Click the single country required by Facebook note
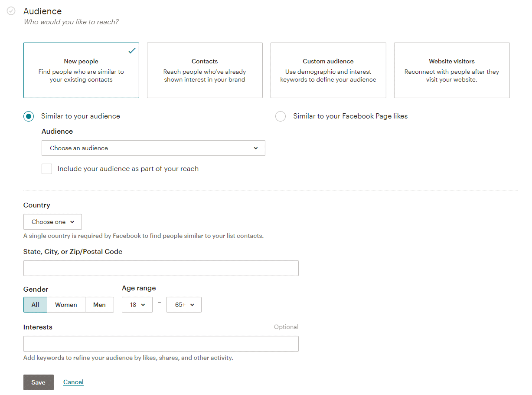532x395 pixels. (x=144, y=236)
